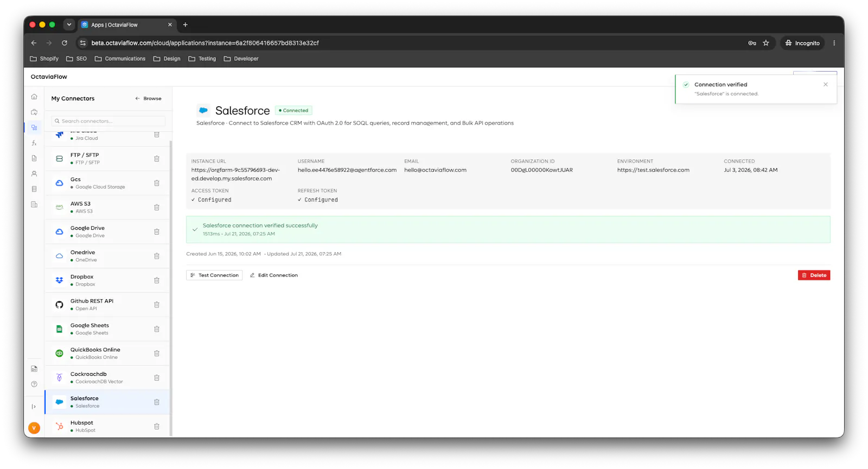Screen dimensions: 868x469
Task: Select the QuickBooks Online connector
Action: pos(107,354)
